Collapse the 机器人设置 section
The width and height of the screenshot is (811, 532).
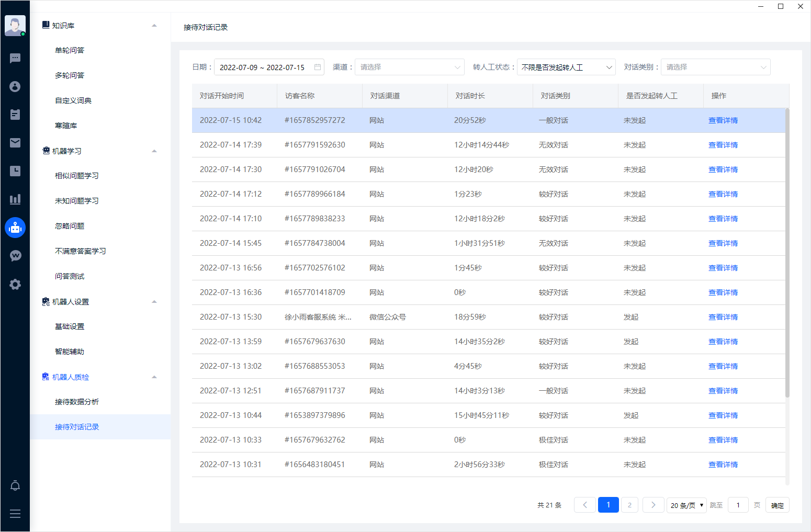[154, 302]
